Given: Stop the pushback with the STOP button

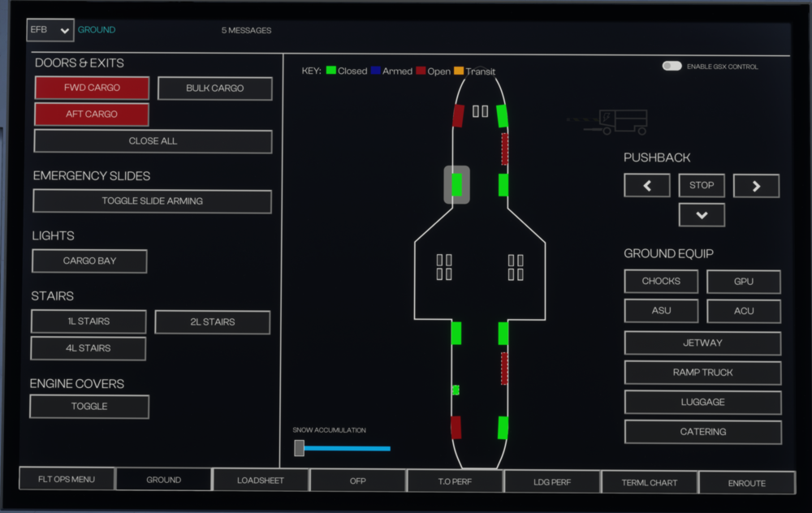Looking at the screenshot, I should coord(702,185).
